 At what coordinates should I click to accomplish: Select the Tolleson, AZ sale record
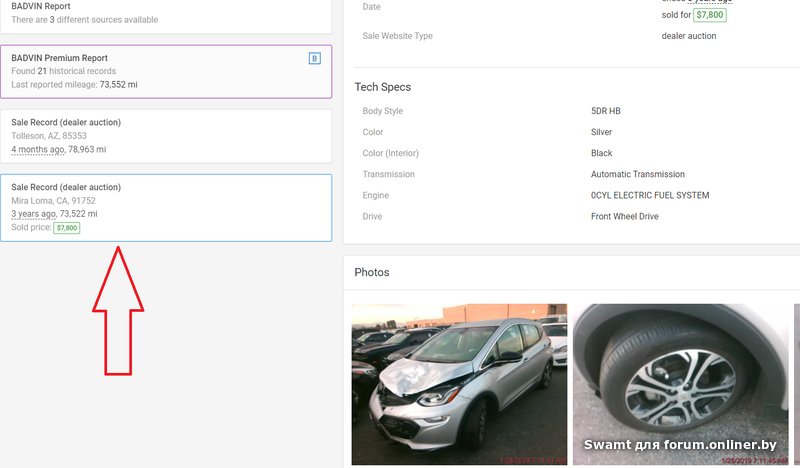(x=165, y=135)
